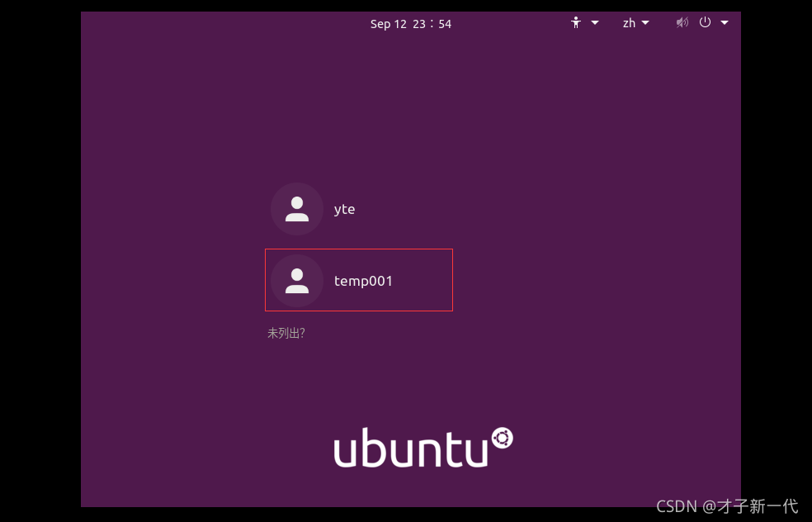Expand the arrow next to zh
The width and height of the screenshot is (812, 522).
tap(645, 23)
